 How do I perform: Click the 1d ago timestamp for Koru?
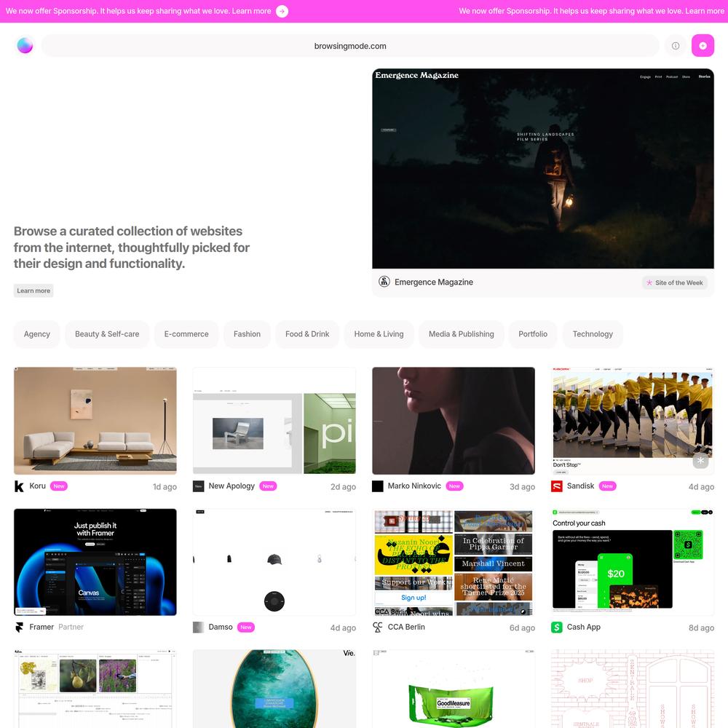pyautogui.click(x=165, y=486)
